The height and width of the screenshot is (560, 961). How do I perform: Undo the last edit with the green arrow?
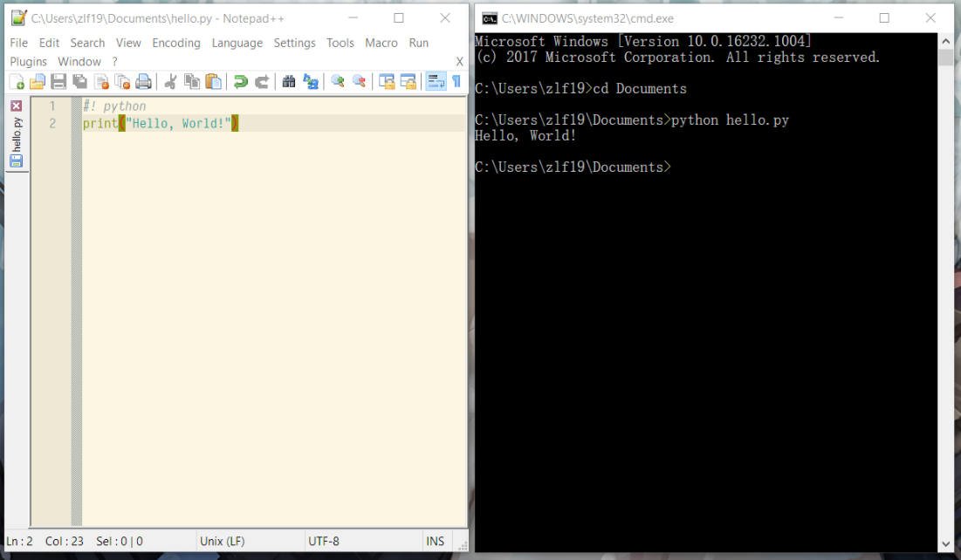[240, 82]
